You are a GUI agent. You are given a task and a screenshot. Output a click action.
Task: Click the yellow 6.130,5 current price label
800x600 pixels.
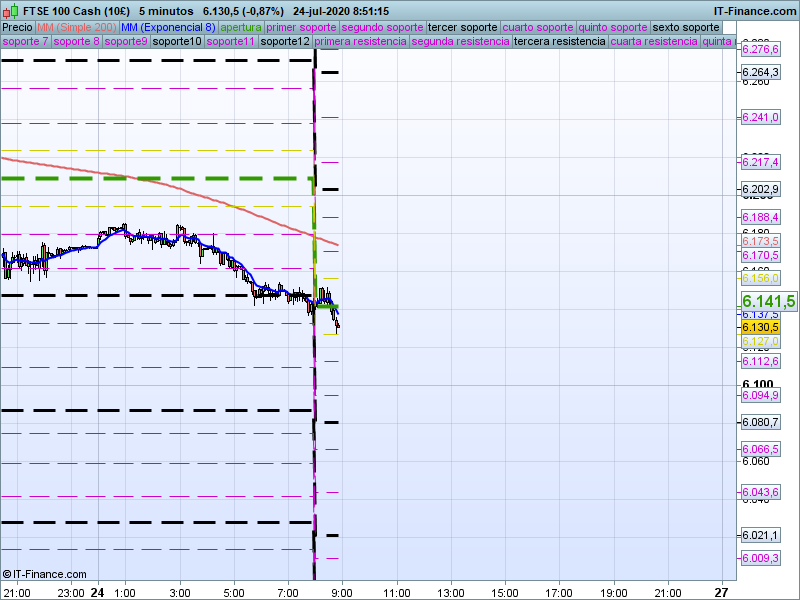tap(760, 327)
